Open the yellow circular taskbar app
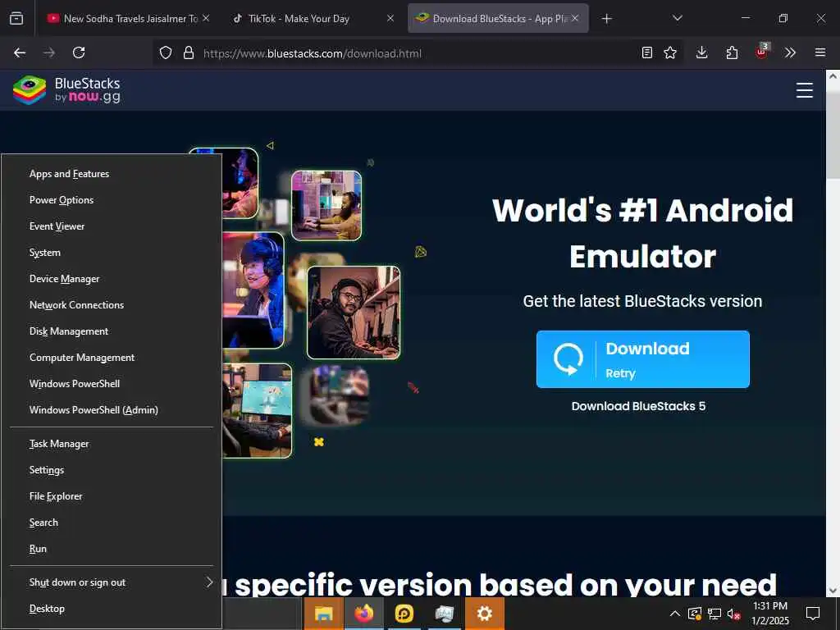 click(404, 614)
